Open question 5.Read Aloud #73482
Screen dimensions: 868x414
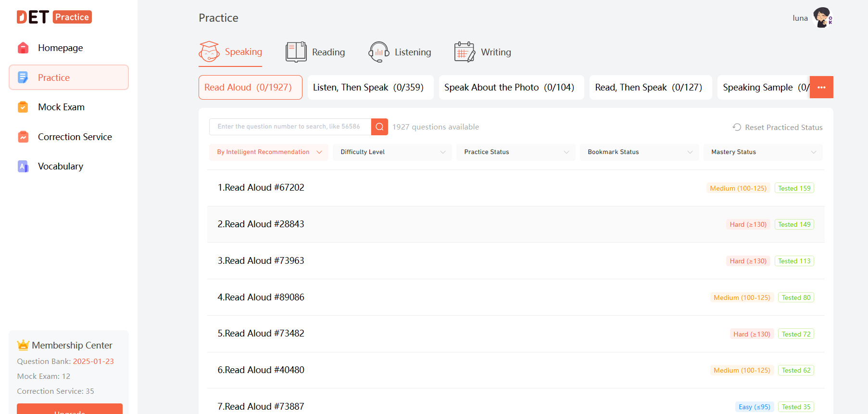pyautogui.click(x=516, y=334)
